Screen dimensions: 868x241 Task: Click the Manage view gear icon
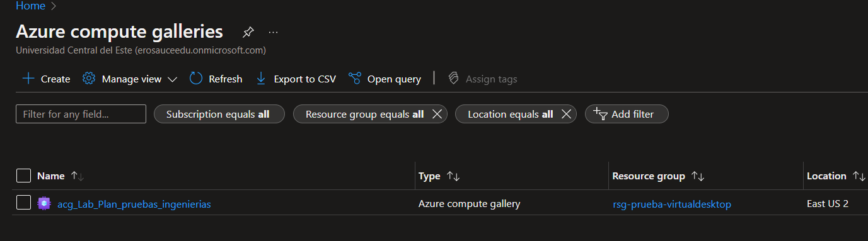click(x=89, y=79)
